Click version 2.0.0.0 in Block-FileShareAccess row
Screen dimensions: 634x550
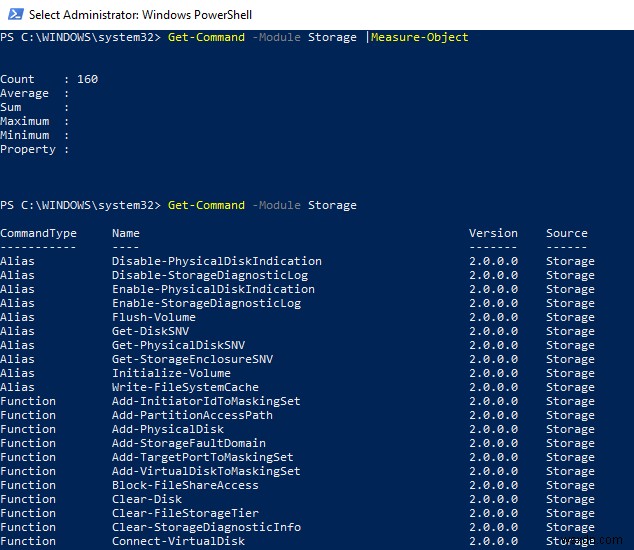[493, 485]
